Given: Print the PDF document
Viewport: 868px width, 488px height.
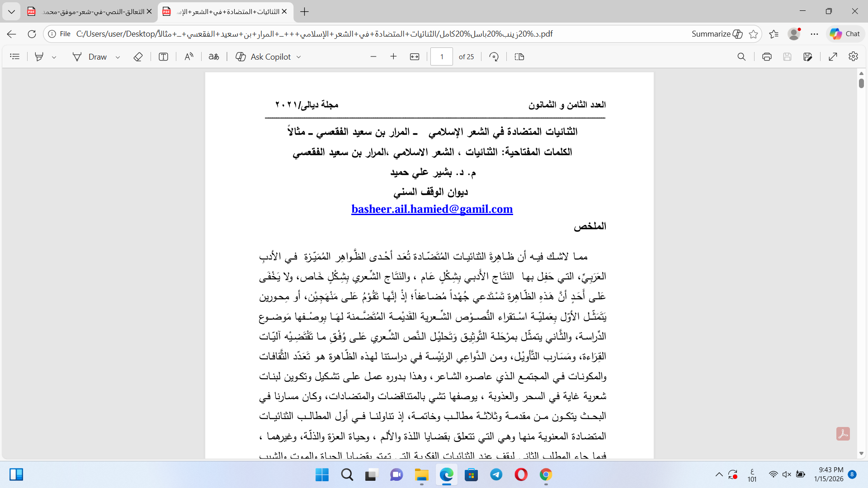Looking at the screenshot, I should [767, 56].
